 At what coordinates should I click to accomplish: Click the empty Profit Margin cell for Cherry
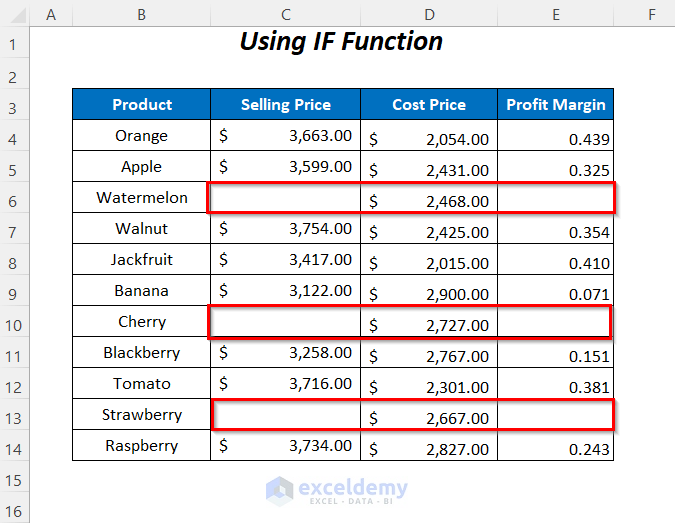coord(555,322)
